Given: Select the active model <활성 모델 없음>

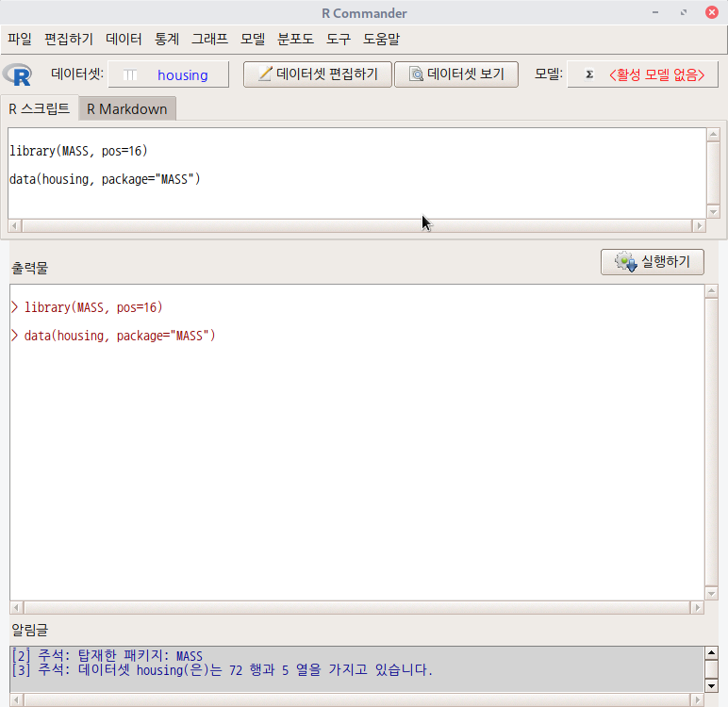Looking at the screenshot, I should pos(642,74).
